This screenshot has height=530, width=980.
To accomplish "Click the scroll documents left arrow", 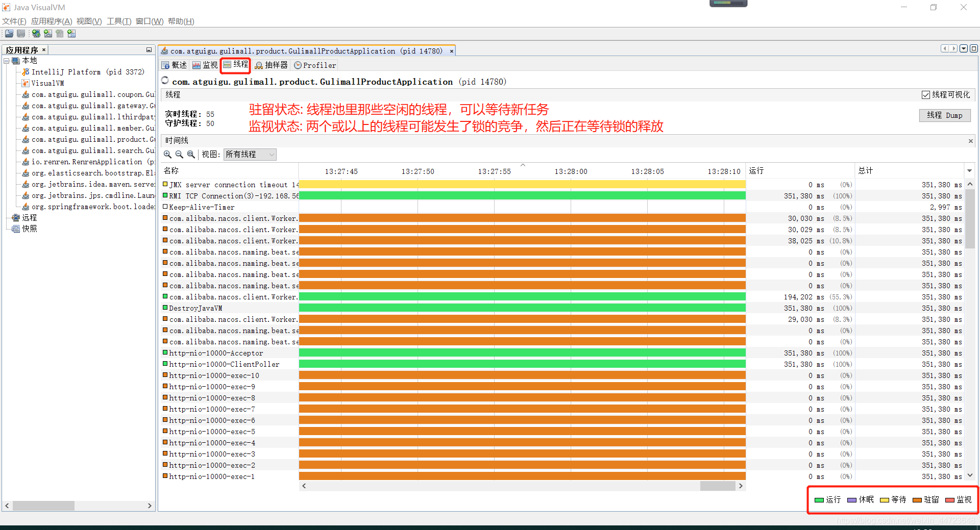I will 945,48.
